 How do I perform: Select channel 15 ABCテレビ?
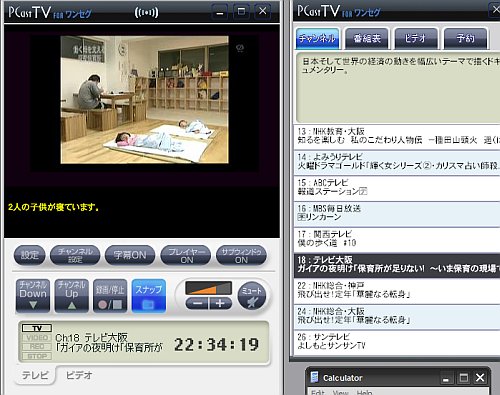click(x=397, y=188)
